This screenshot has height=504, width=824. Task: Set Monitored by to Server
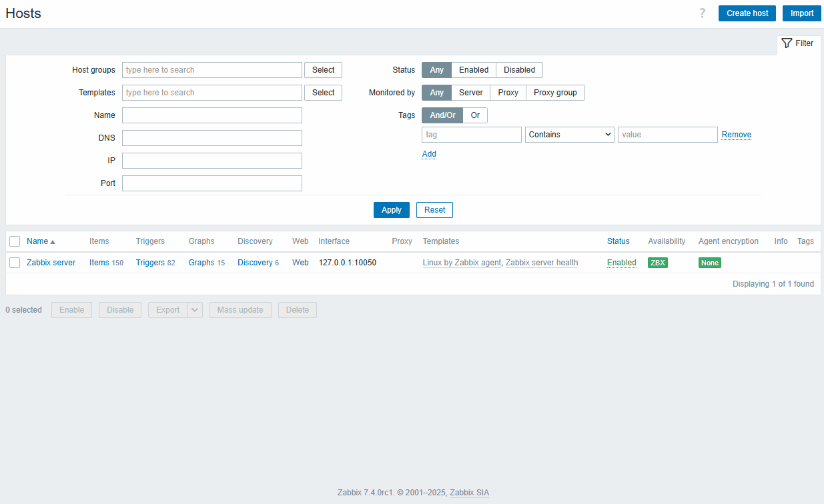471,93
